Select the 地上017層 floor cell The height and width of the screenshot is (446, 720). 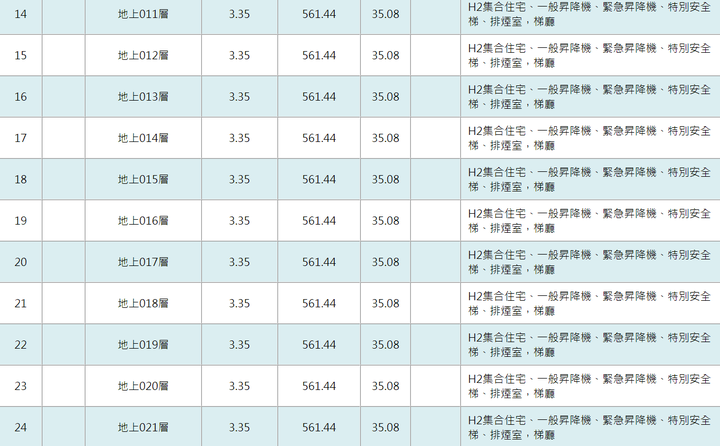pyautogui.click(x=143, y=262)
